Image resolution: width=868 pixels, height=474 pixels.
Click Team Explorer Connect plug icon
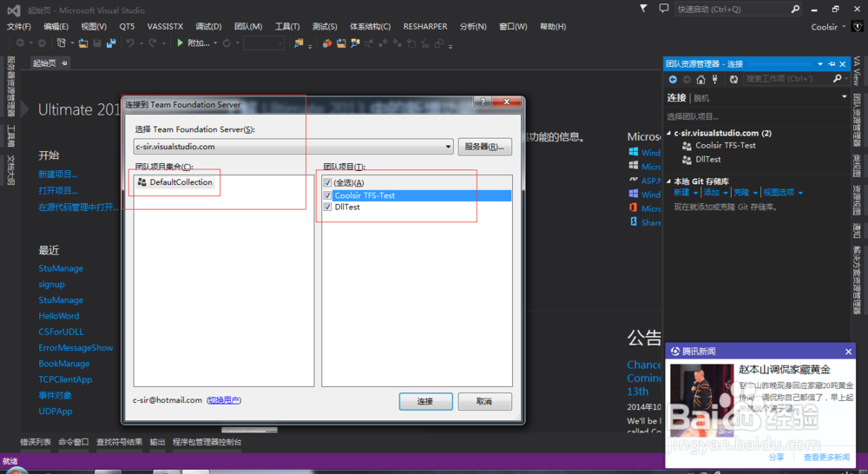tap(715, 79)
